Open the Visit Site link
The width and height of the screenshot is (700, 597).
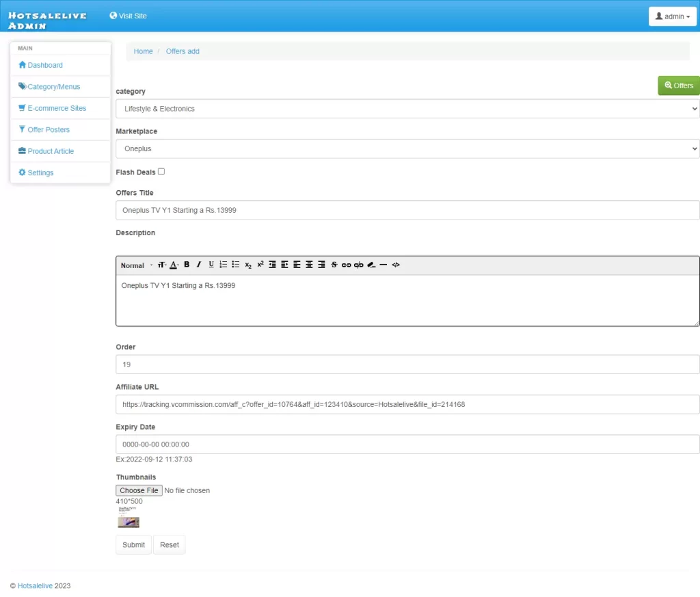(128, 16)
